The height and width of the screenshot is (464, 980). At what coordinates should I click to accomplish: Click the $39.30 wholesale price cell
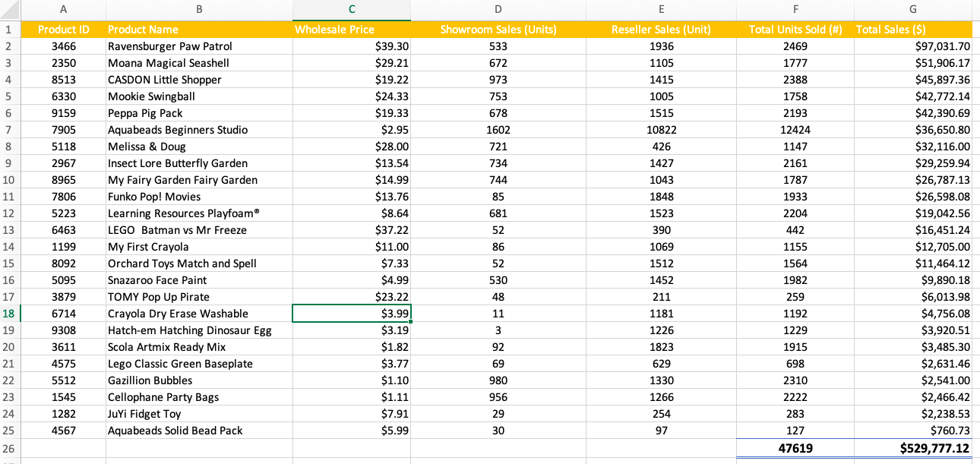[x=351, y=46]
